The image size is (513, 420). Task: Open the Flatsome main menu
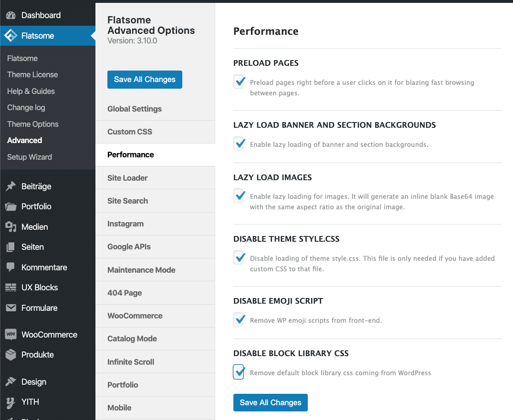point(48,36)
